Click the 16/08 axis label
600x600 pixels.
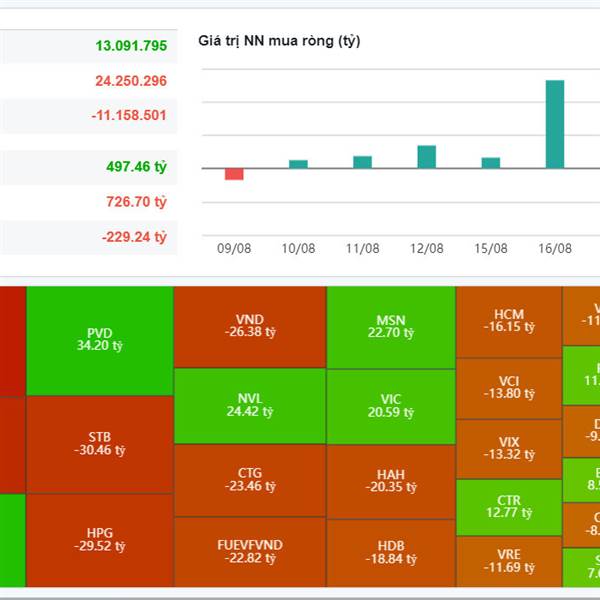click(555, 248)
